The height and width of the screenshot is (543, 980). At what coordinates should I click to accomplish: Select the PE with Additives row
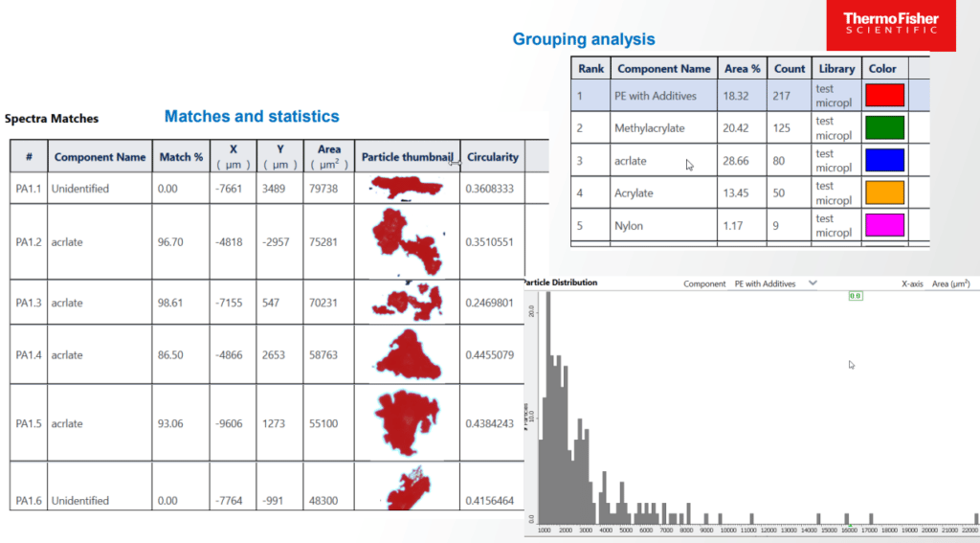coord(655,96)
